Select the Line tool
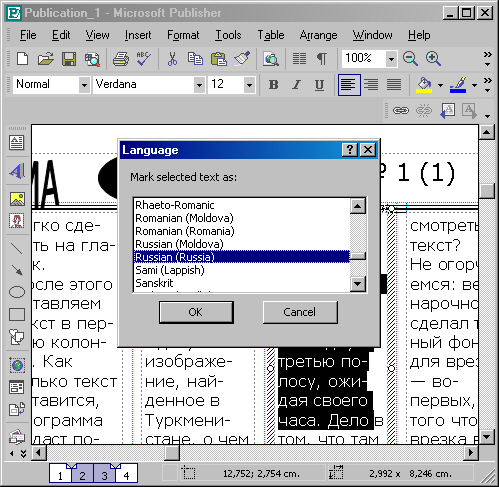Image resolution: width=499 pixels, height=487 pixels. [16, 248]
